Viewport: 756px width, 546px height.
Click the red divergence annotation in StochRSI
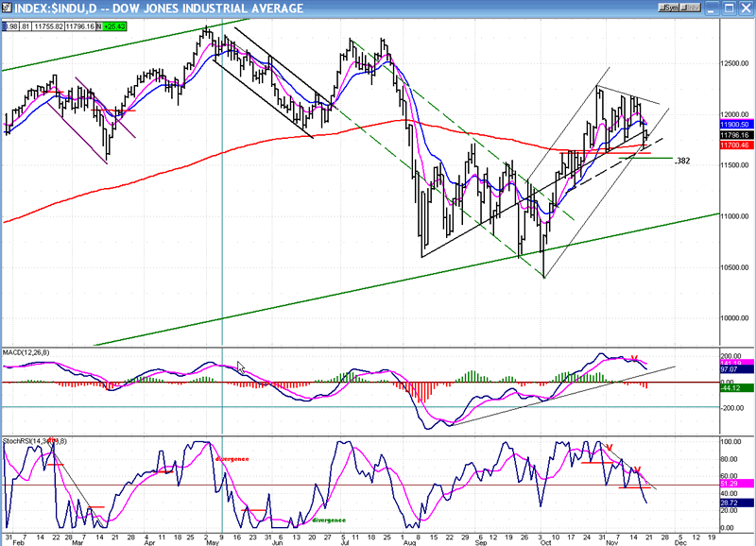click(x=232, y=457)
